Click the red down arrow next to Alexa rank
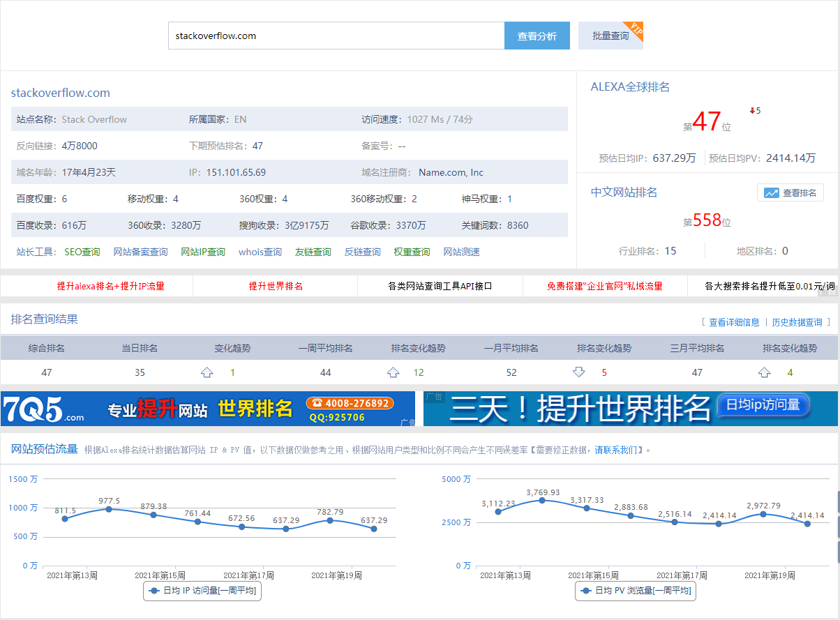 752,111
